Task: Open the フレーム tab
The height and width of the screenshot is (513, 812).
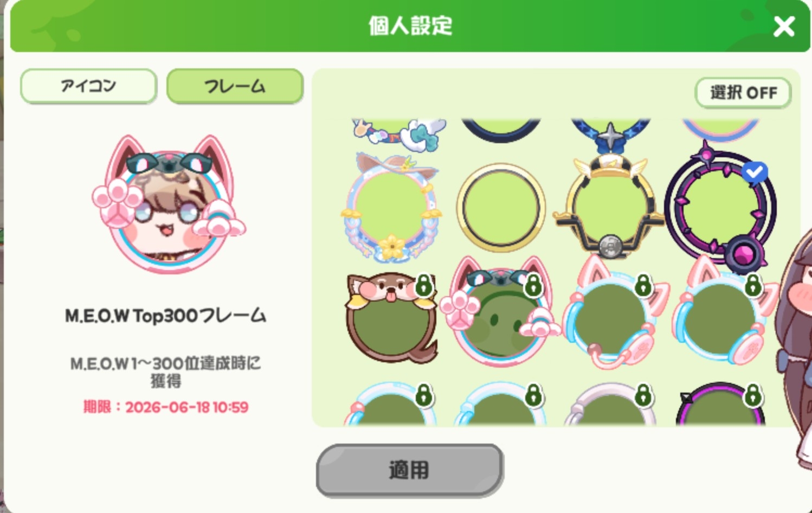Action: click(x=235, y=86)
